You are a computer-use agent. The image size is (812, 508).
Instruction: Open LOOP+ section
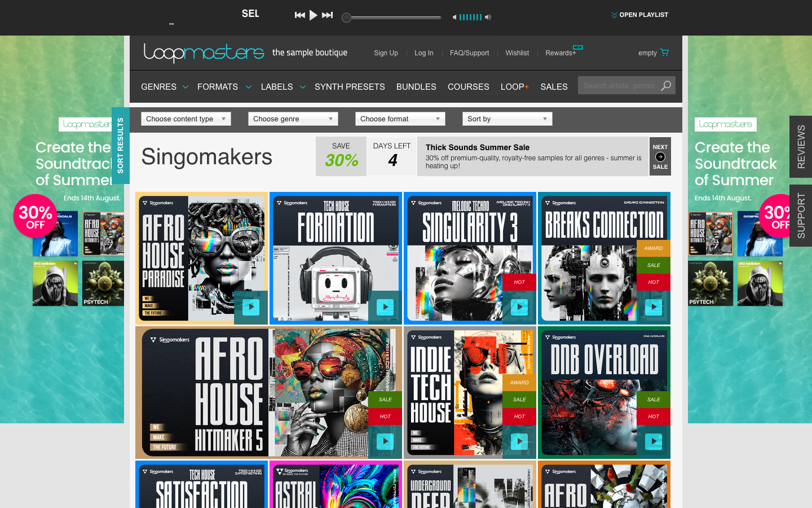(515, 87)
